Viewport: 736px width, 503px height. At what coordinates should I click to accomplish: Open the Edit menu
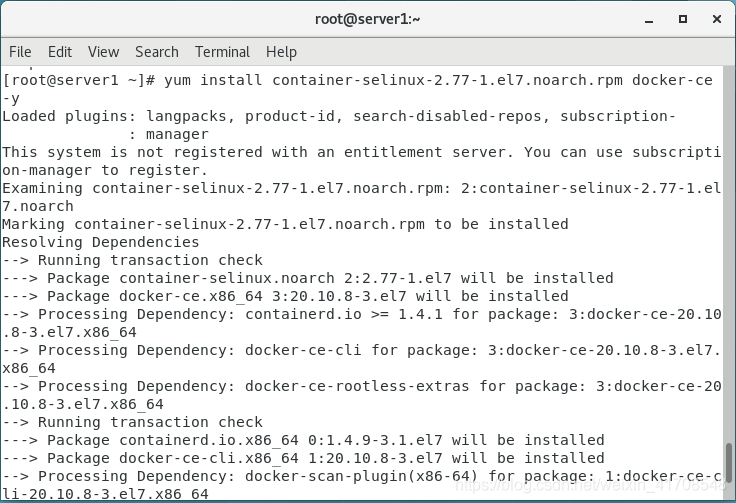click(60, 52)
